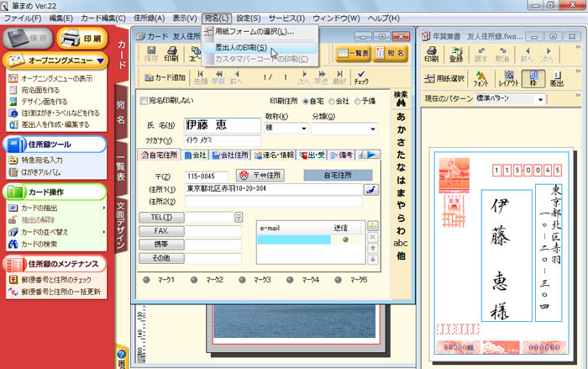Click 印刷 icon in the card window toolbar
The height and width of the screenshot is (369, 588).
[171, 54]
